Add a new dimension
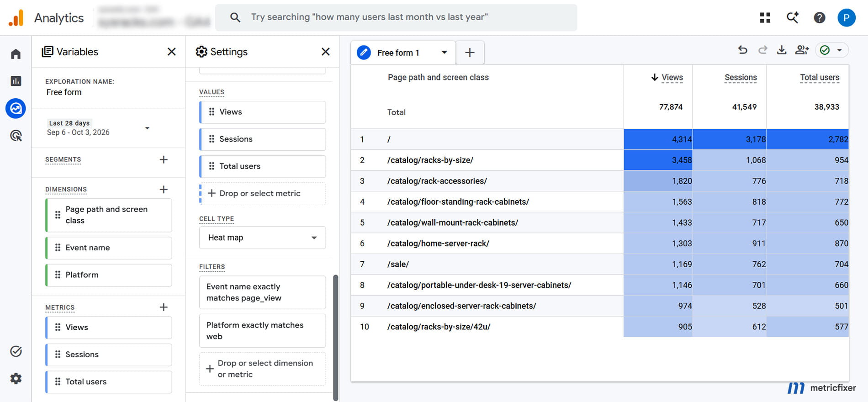Screen dimensions: 868x402 point(164,189)
